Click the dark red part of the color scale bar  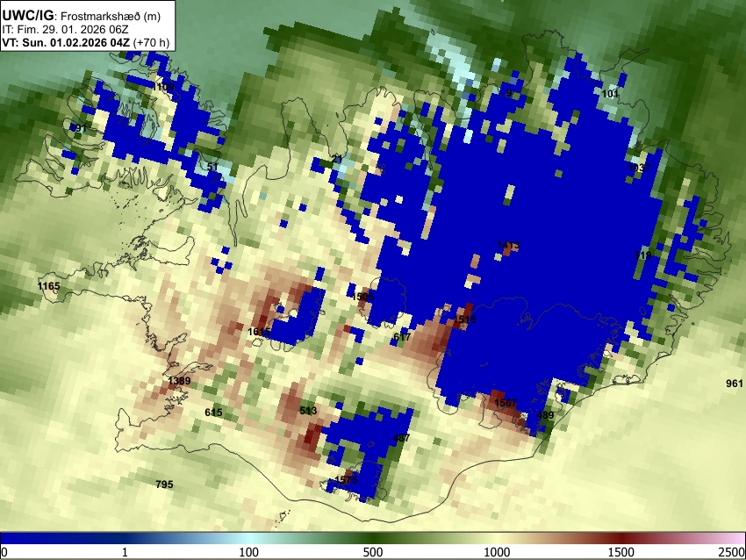[621, 538]
